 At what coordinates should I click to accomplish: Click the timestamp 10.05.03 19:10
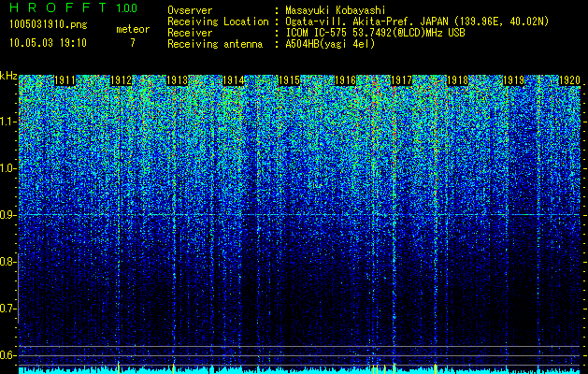pyautogui.click(x=48, y=43)
